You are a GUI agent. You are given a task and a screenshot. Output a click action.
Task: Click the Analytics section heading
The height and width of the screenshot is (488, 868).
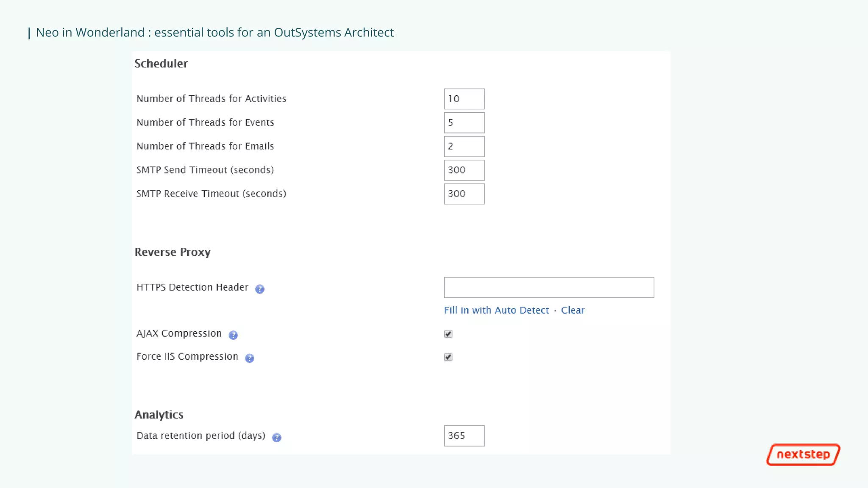coord(159,415)
